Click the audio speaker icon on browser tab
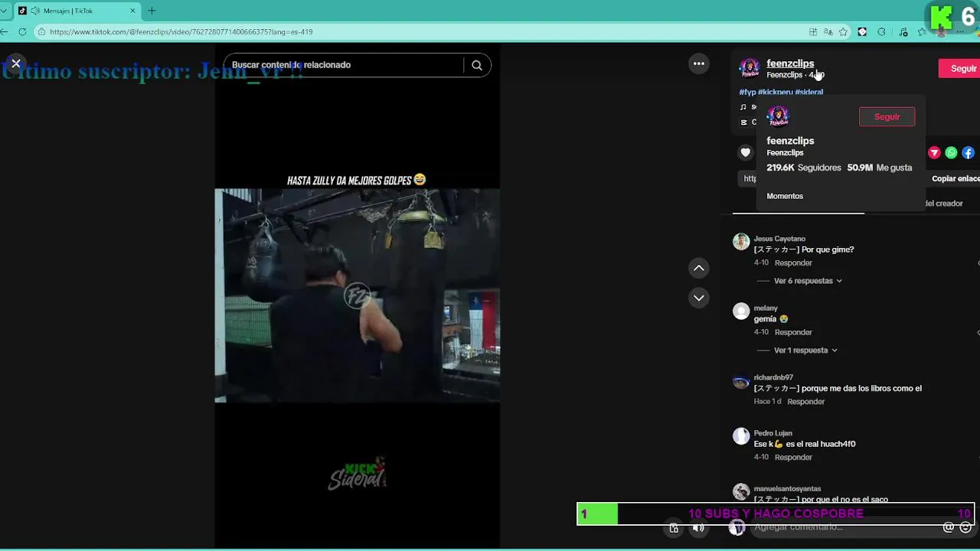 pyautogui.click(x=35, y=11)
